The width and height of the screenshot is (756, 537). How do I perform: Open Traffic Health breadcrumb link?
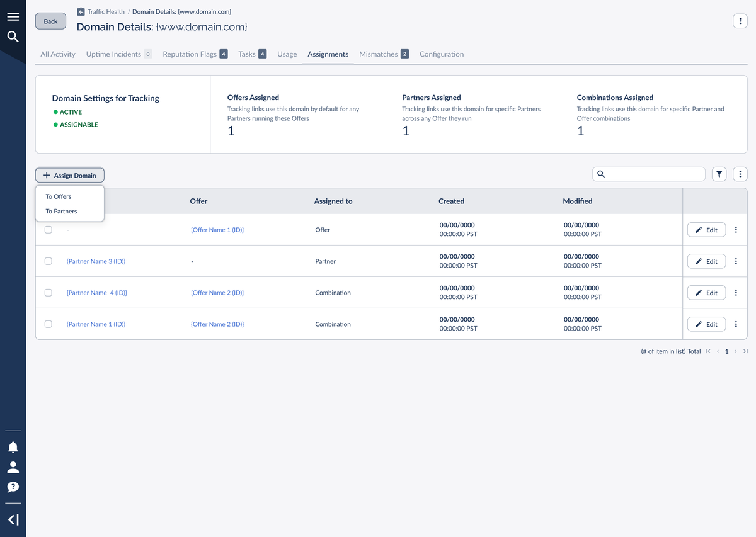tap(106, 12)
